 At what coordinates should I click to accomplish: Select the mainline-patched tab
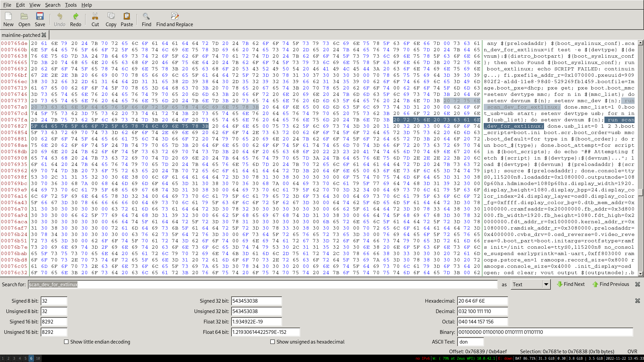[21, 35]
